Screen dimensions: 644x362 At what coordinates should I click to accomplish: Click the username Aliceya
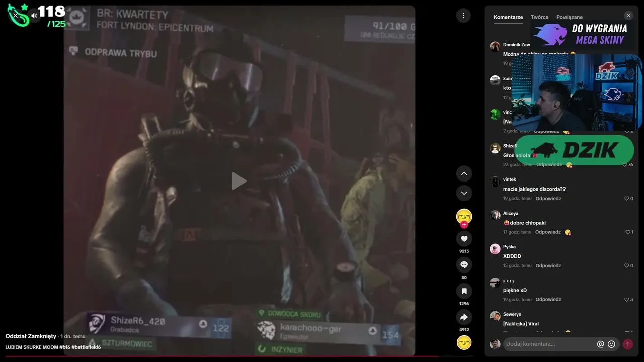pos(511,213)
